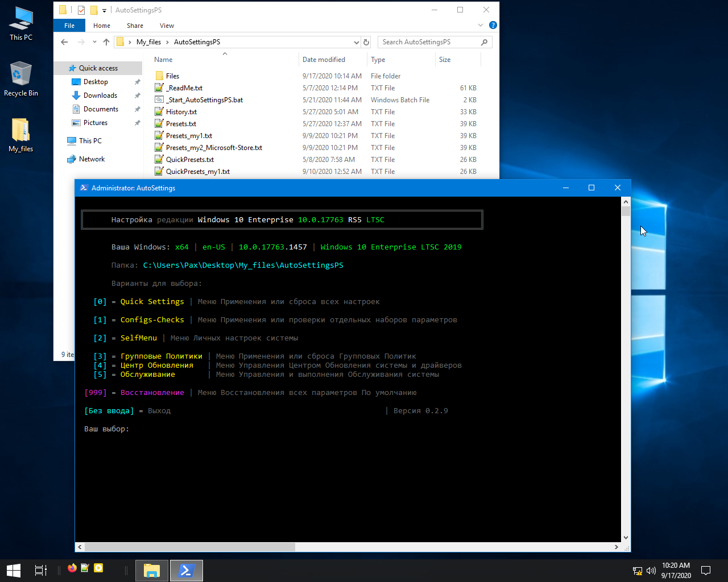The width and height of the screenshot is (728, 582).
Task: Select Quick access in navigation pane
Action: pyautogui.click(x=98, y=68)
